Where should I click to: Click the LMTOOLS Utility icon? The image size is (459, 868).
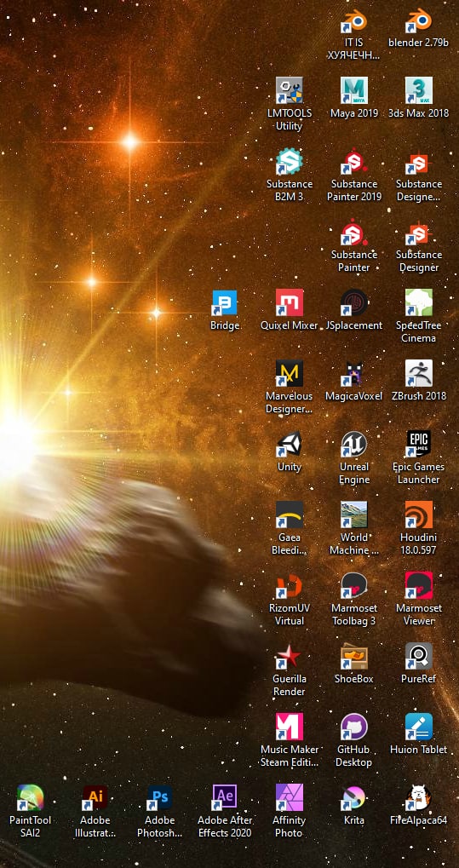pyautogui.click(x=289, y=91)
